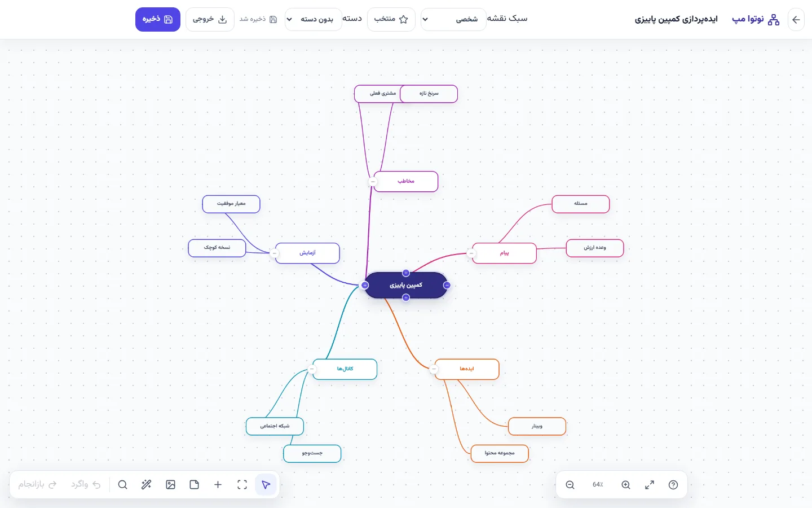Screen dimensions: 812x508
Task: Select the سرنخ تازه node
Action: [x=429, y=94]
